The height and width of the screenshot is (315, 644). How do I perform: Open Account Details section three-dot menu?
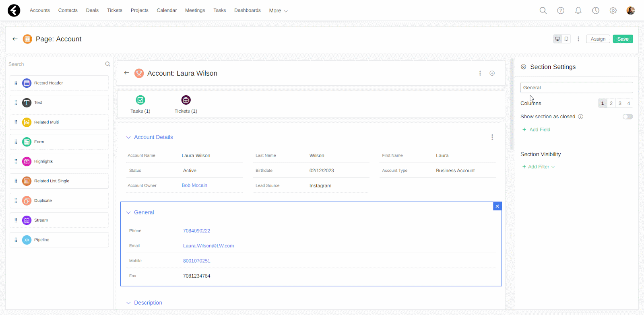(492, 137)
